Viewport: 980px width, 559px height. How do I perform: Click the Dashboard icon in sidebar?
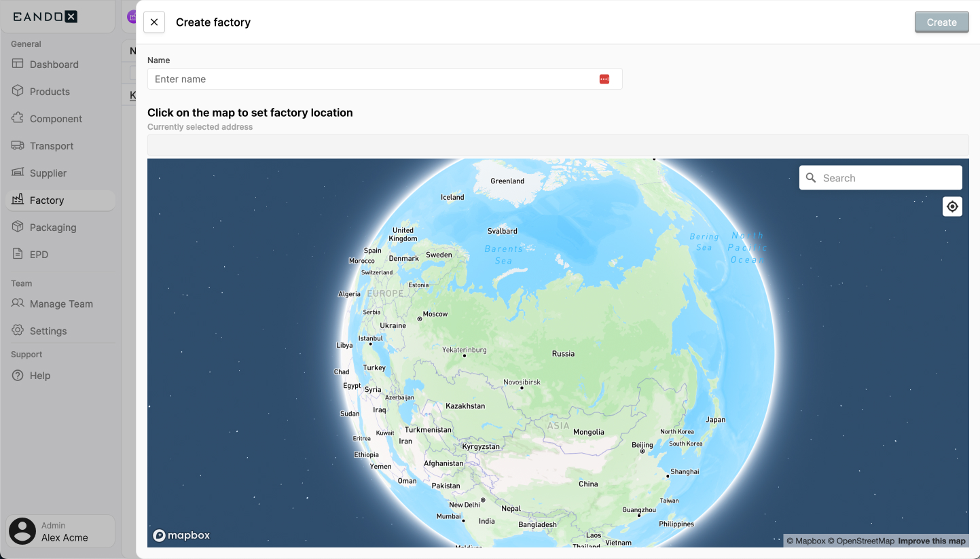[18, 64]
